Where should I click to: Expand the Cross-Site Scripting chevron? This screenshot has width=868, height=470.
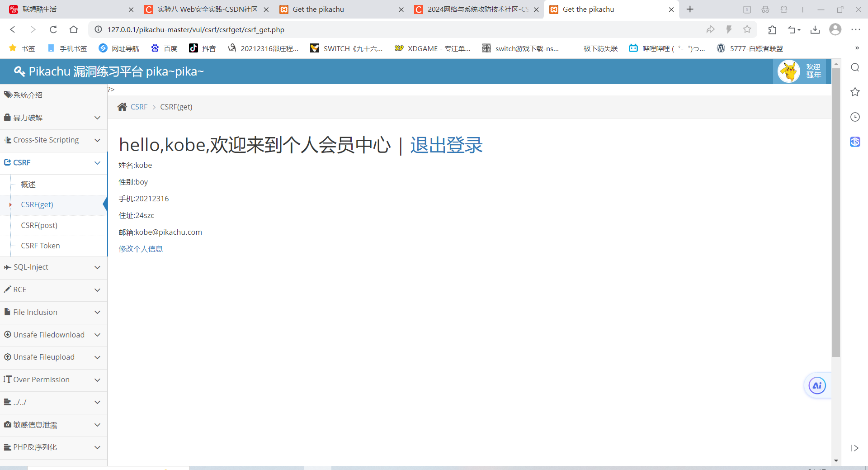97,140
